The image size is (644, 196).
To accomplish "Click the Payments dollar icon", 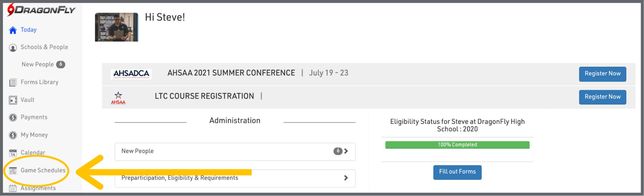I will click(x=13, y=118).
